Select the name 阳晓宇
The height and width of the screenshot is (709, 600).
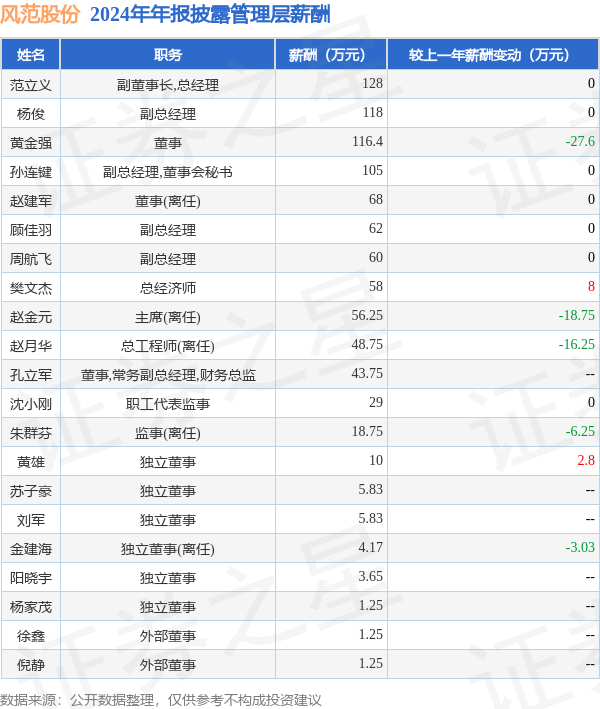tap(31, 577)
